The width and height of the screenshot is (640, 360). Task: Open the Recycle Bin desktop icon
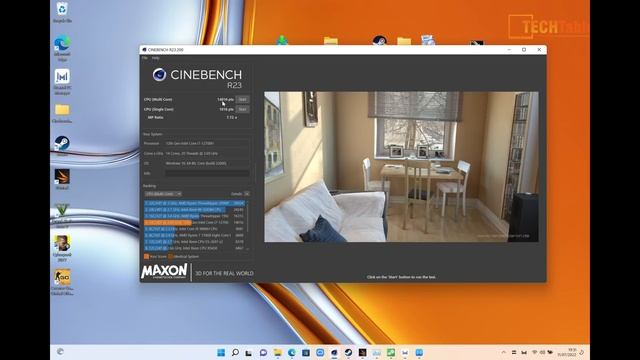coord(62,11)
